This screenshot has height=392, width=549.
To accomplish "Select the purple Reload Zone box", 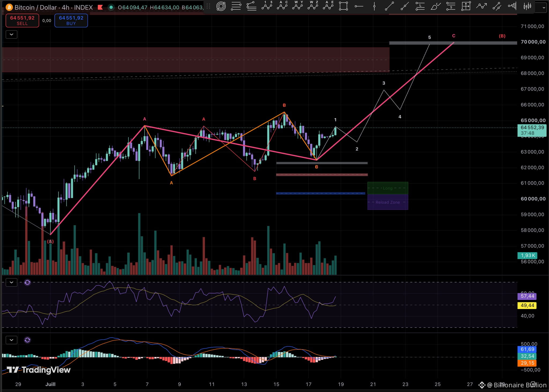I will 388,202.
